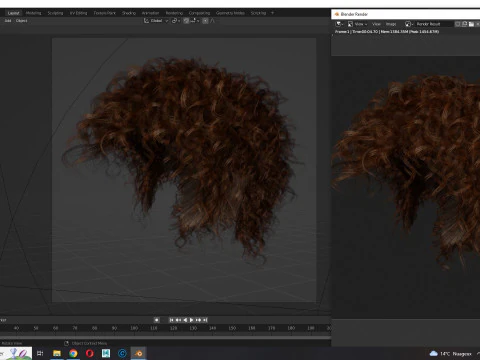Open the Geometry Nodes workspace tab

coord(230,13)
